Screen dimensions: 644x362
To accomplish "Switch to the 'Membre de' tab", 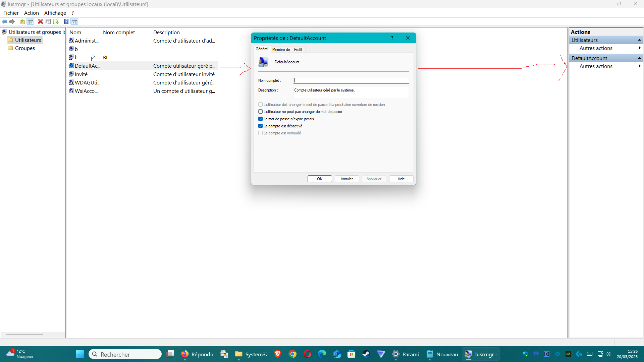I will (x=281, y=50).
